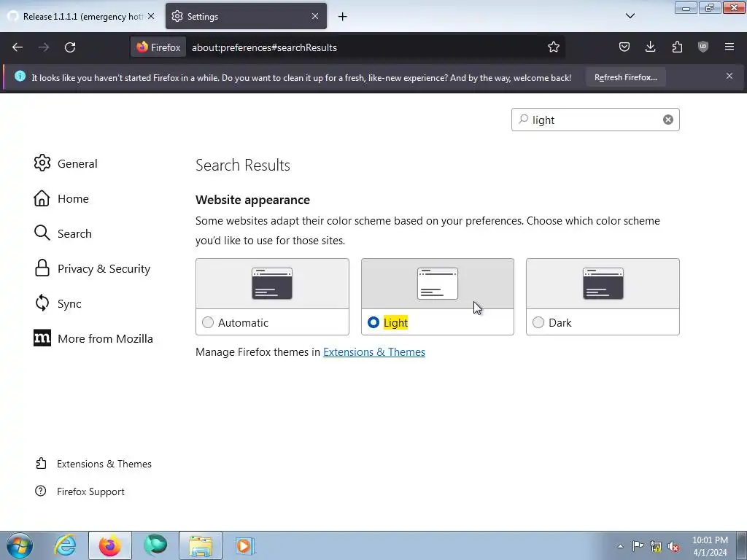
Task: Open the green globe browser in taskbar
Action: point(155,545)
